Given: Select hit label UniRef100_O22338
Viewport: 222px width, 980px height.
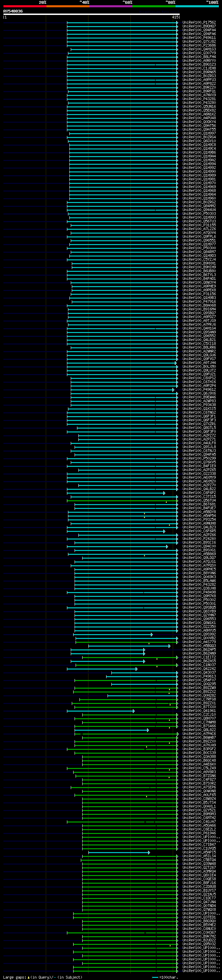Looking at the screenshot, I should click(199, 473).
